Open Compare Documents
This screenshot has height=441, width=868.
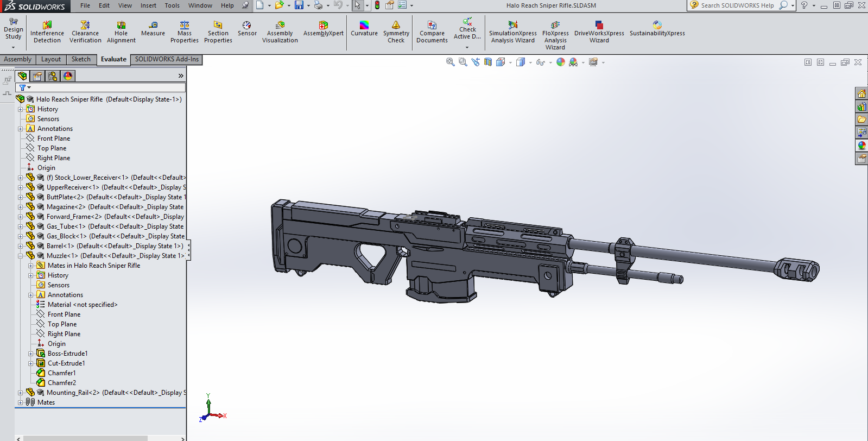pyautogui.click(x=432, y=32)
